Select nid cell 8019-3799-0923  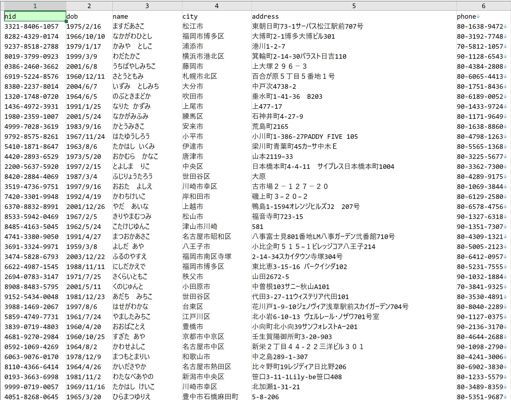(35, 56)
